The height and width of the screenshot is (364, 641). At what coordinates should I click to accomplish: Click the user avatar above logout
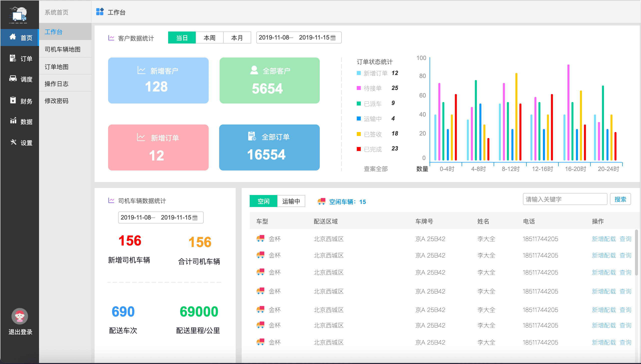point(20,316)
